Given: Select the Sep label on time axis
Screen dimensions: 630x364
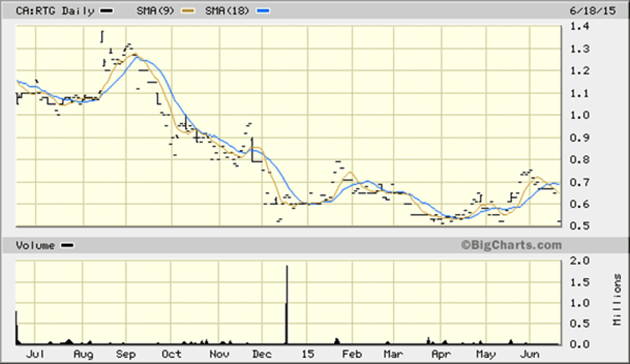Looking at the screenshot, I should [x=125, y=354].
